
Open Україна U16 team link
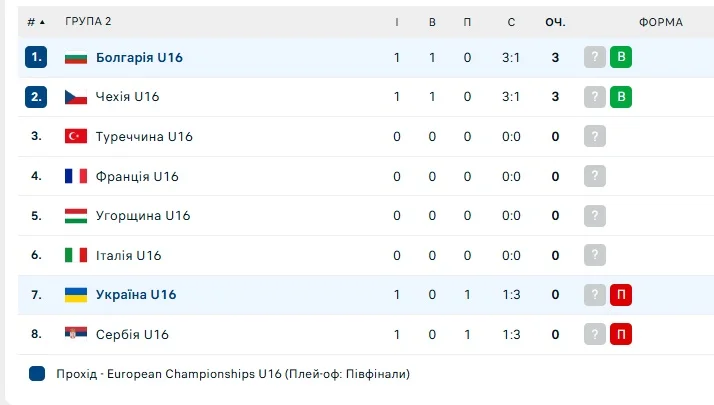136,295
